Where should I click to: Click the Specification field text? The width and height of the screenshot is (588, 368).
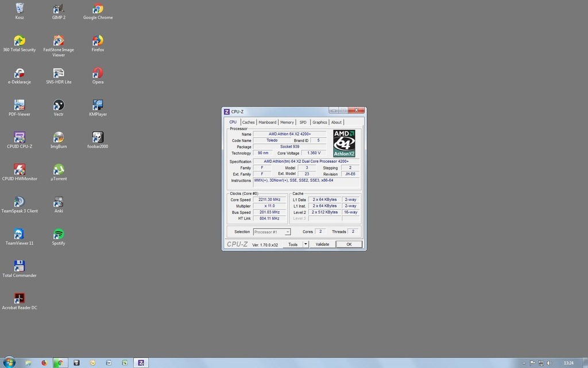307,162
